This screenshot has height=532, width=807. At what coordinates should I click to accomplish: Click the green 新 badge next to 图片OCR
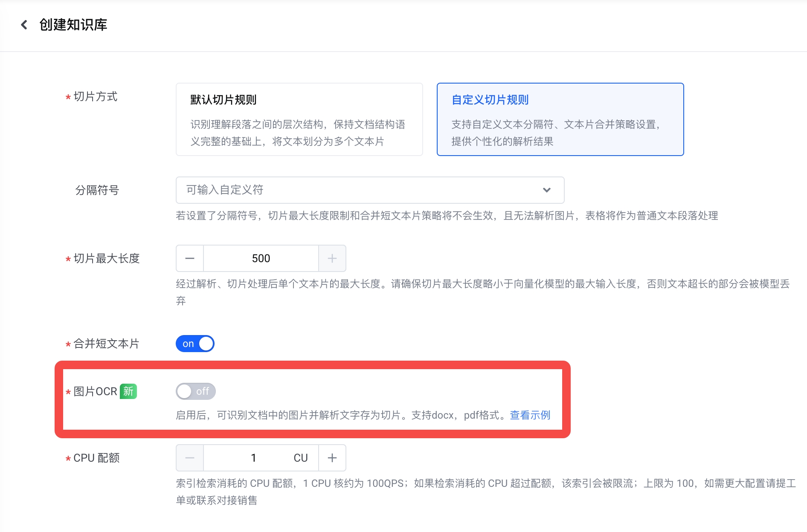pos(128,391)
